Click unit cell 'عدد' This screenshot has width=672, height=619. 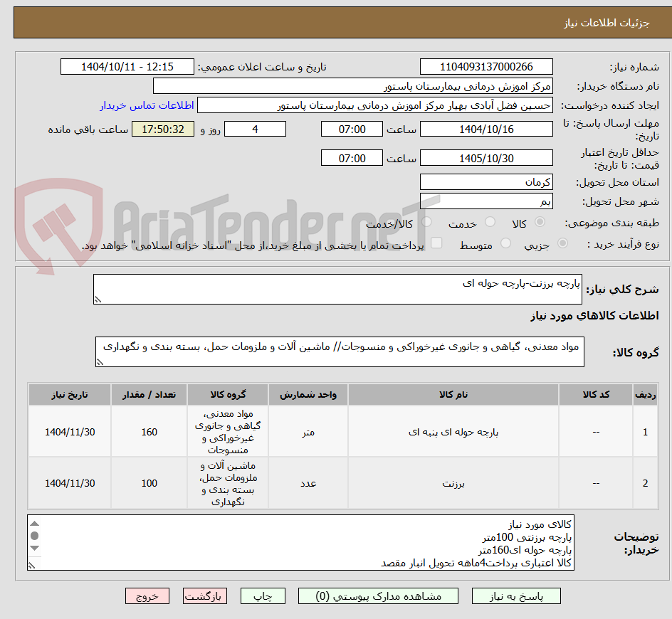(308, 484)
